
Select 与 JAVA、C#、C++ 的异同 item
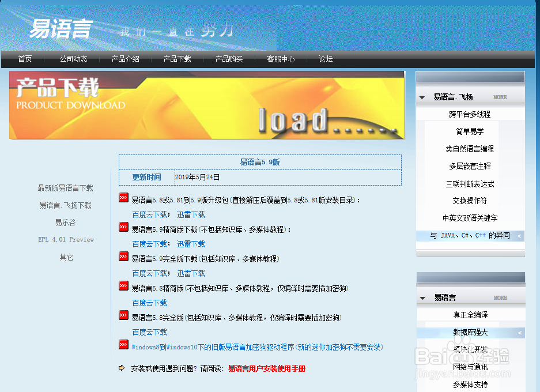(x=470, y=236)
